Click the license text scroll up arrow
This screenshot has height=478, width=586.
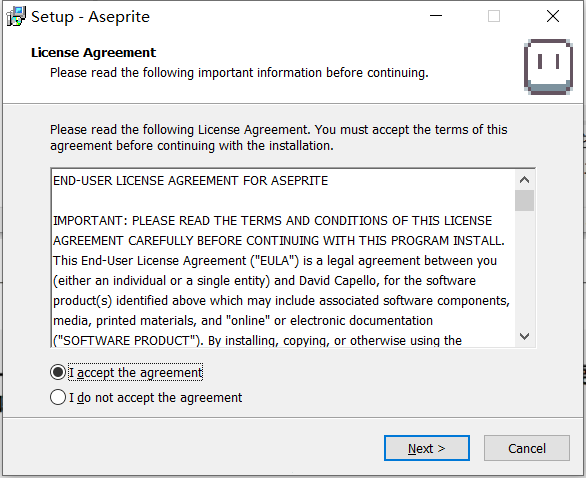point(524,180)
